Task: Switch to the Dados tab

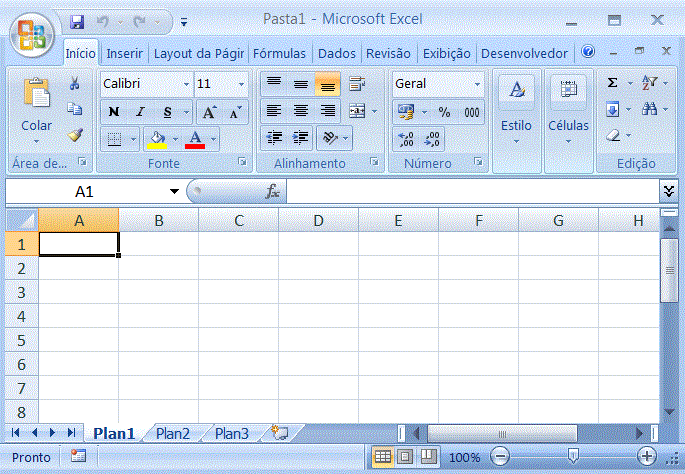Action: (x=336, y=54)
